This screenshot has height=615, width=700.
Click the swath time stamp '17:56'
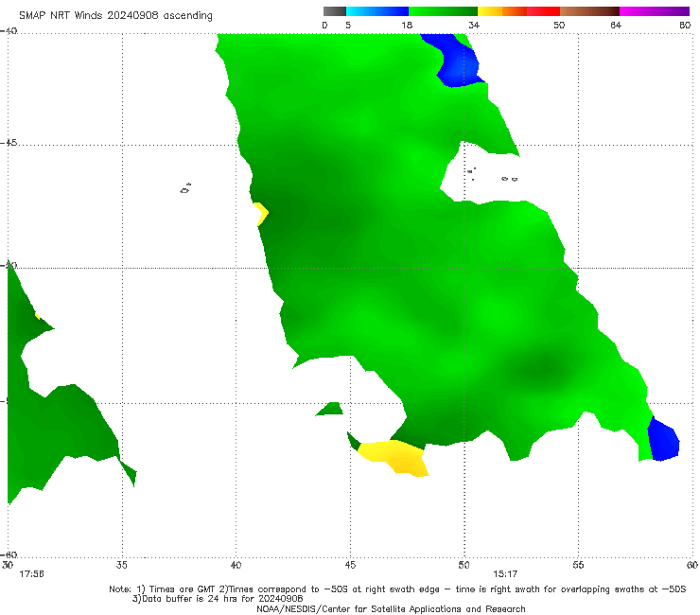tap(31, 574)
